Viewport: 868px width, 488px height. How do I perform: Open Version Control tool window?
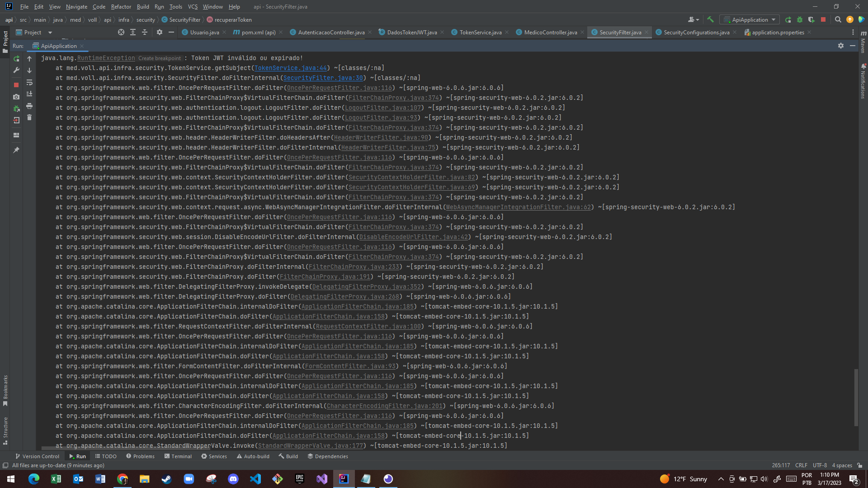click(x=37, y=456)
